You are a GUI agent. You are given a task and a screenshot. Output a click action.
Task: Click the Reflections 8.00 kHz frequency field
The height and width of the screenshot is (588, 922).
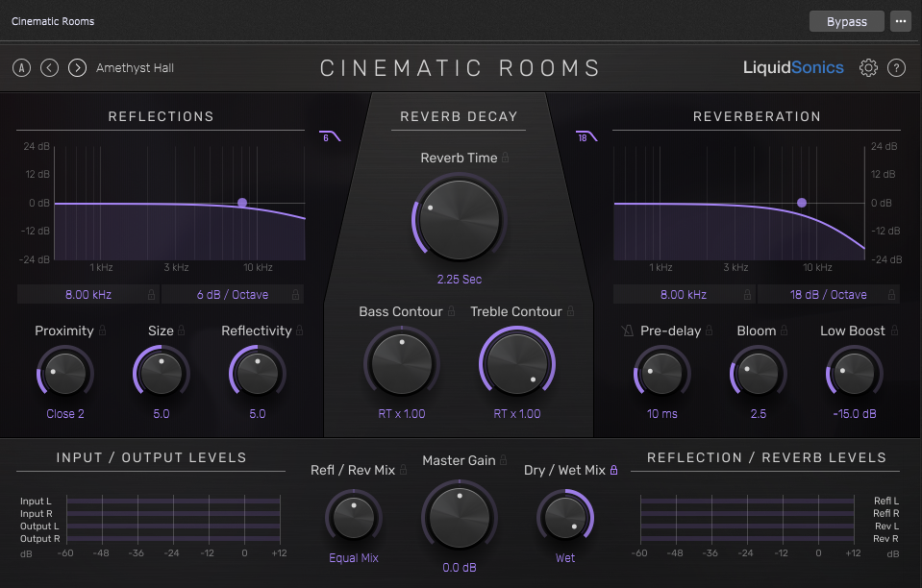point(88,295)
